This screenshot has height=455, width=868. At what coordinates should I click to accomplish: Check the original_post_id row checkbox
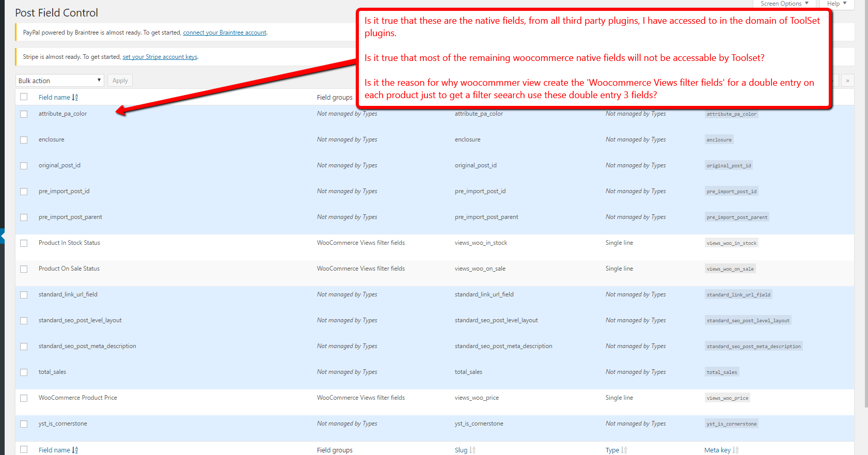[24, 166]
